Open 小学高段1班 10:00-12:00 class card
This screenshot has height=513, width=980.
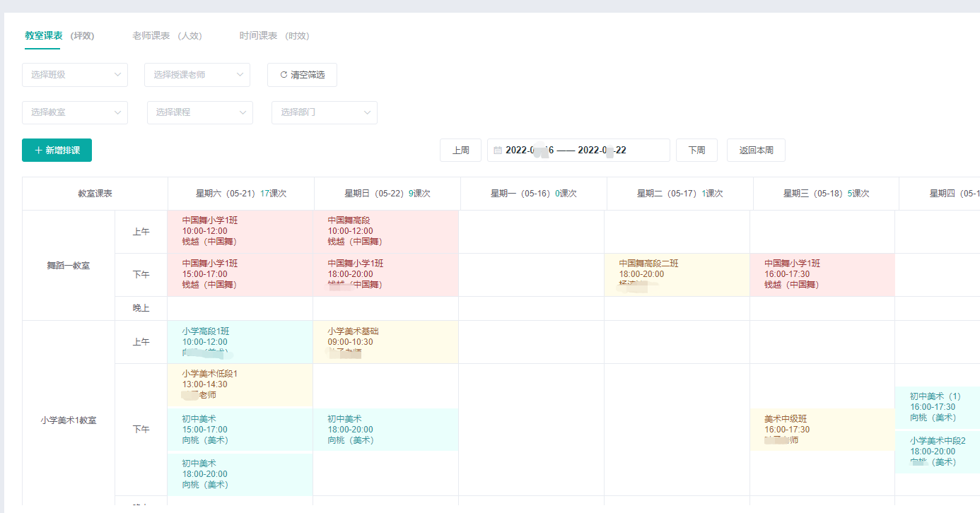(x=240, y=342)
